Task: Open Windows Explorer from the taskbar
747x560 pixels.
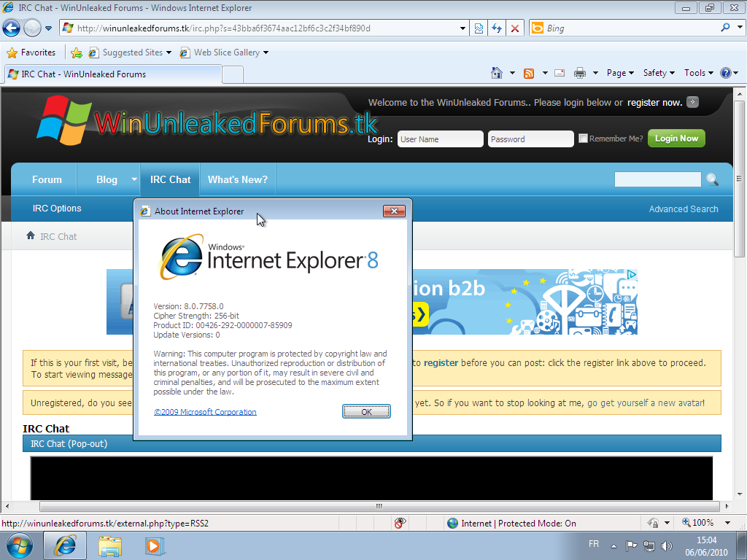Action: coord(110,545)
